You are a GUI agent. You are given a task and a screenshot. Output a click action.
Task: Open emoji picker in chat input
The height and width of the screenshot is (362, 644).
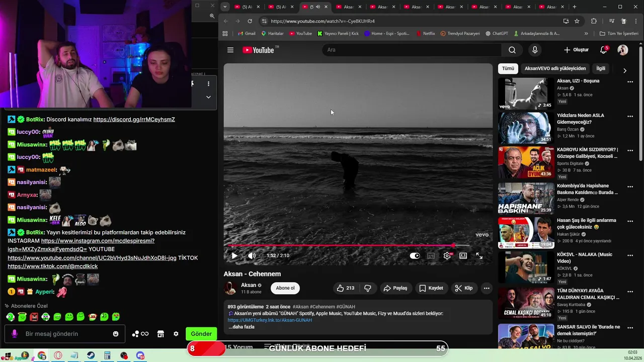[116, 334]
